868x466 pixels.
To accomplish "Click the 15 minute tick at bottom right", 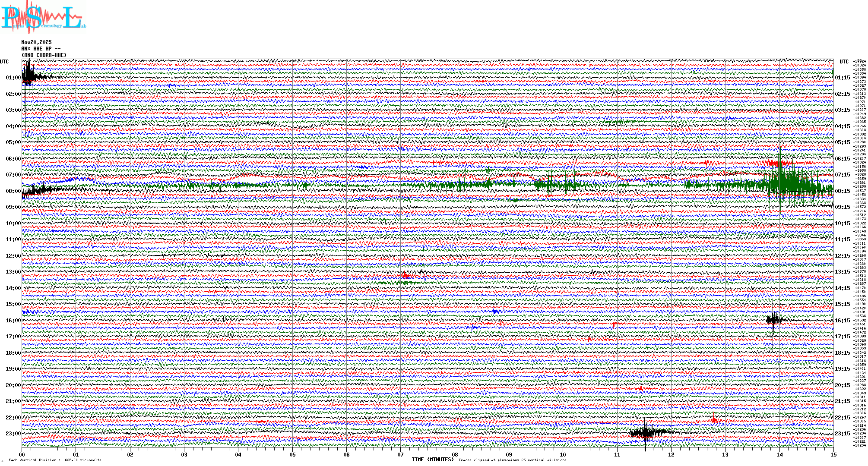I will click(833, 454).
